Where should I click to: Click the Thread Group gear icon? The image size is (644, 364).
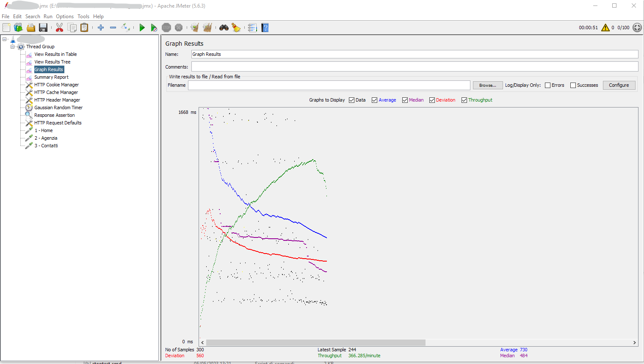[x=21, y=47]
